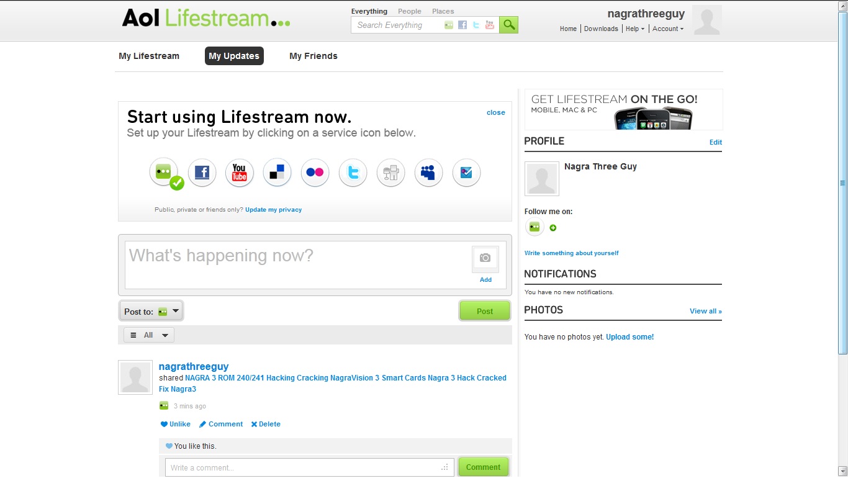Connect the Digg service icon
848x504 pixels.
[390, 173]
